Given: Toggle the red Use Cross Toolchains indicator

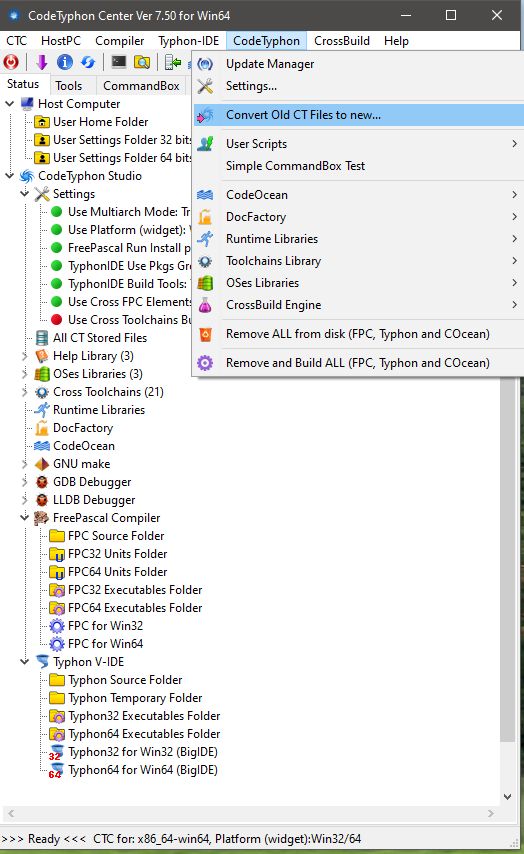Looking at the screenshot, I should point(57,320).
